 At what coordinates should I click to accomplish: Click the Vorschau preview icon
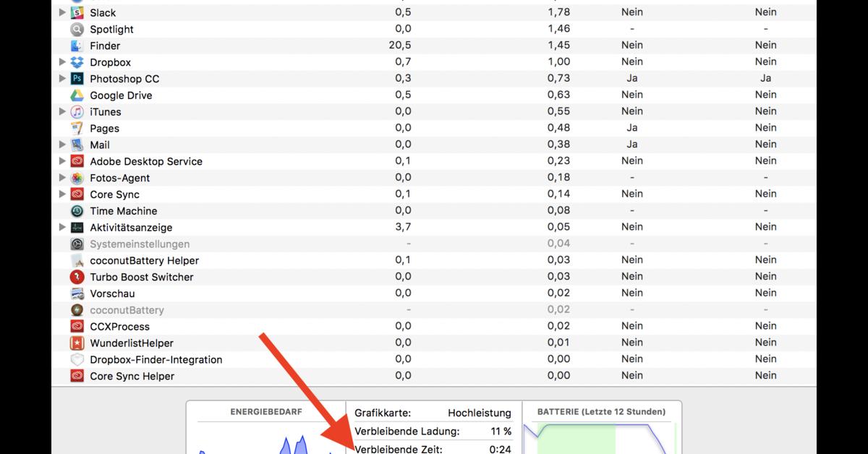[x=77, y=294]
